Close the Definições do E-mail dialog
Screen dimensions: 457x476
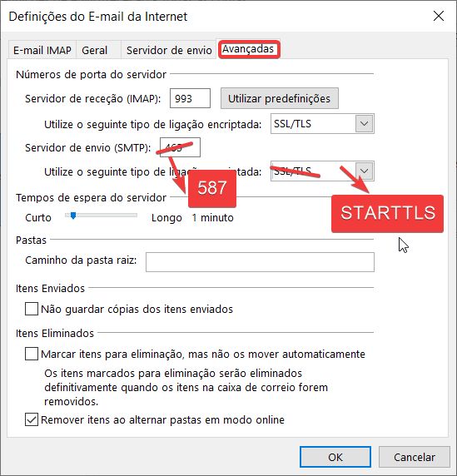[439, 16]
